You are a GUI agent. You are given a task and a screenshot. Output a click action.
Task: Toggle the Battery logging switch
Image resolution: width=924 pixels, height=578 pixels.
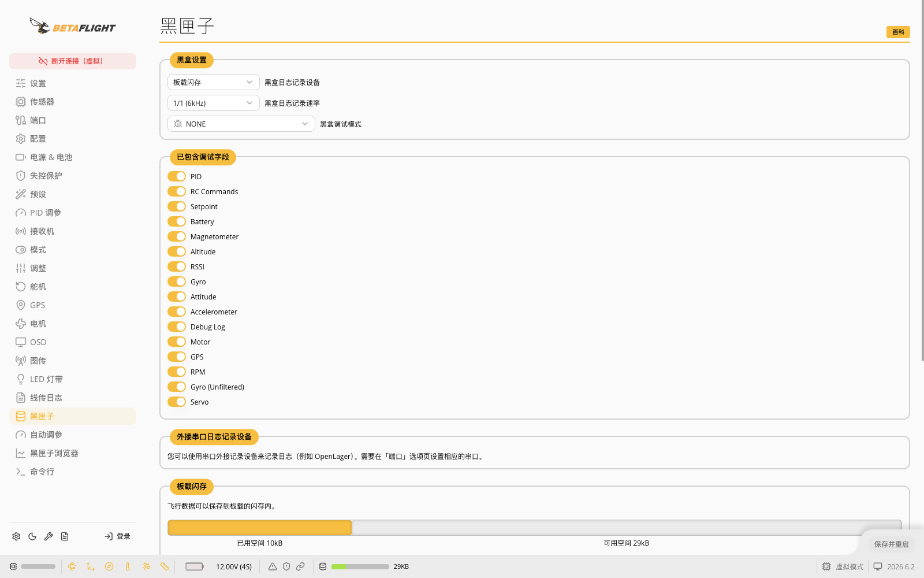177,221
